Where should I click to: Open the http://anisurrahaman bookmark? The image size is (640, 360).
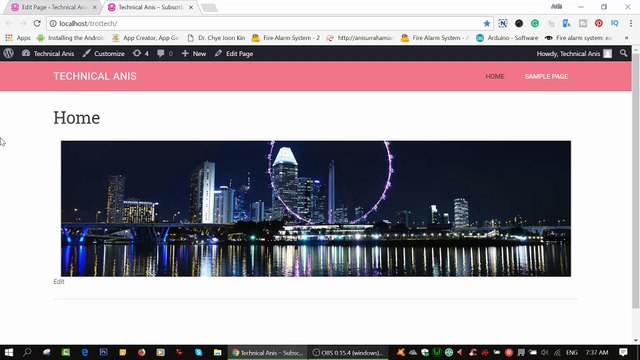(x=359, y=38)
